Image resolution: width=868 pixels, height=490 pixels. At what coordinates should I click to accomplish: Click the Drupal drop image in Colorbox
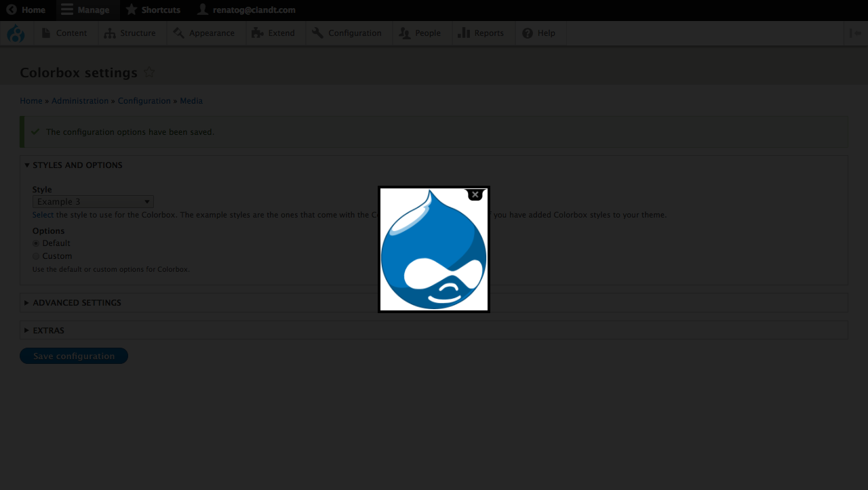click(x=434, y=249)
